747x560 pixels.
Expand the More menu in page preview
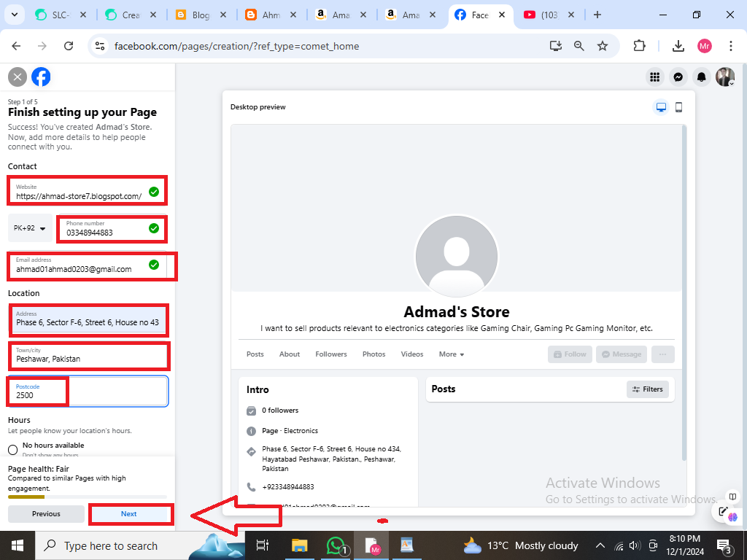click(x=451, y=354)
